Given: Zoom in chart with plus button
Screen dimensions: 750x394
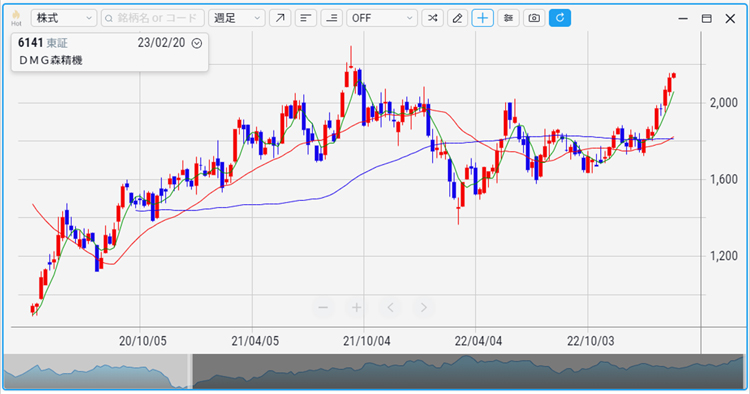Looking at the screenshot, I should coord(356,307).
